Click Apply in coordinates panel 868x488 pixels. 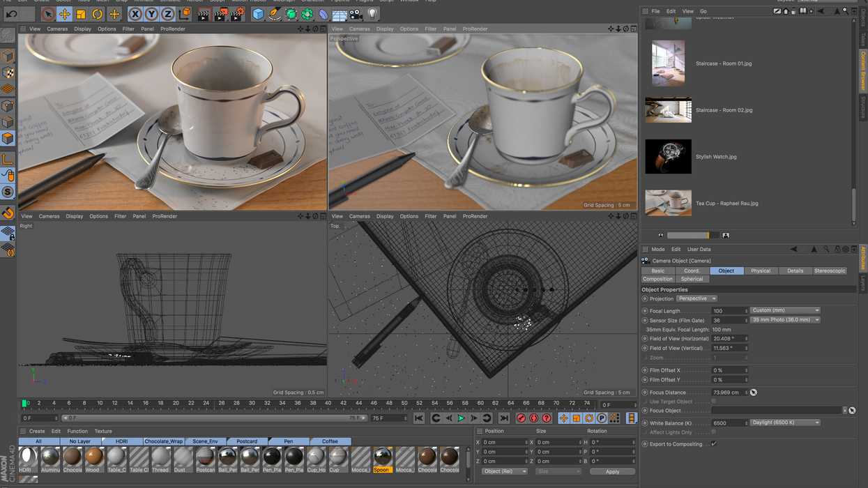pos(612,472)
